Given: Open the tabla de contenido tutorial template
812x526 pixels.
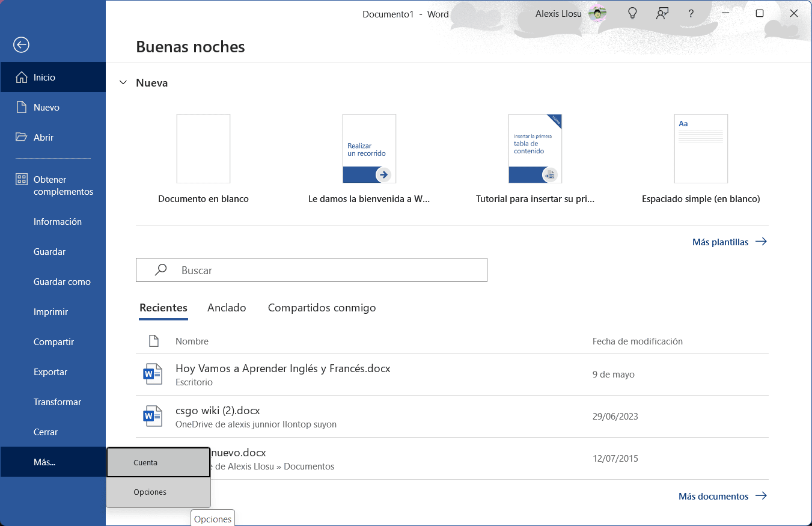Looking at the screenshot, I should [535, 159].
